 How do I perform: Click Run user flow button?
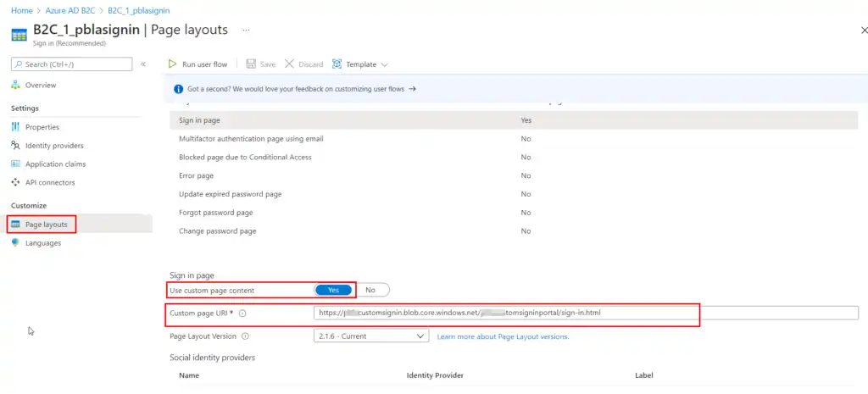pyautogui.click(x=198, y=64)
